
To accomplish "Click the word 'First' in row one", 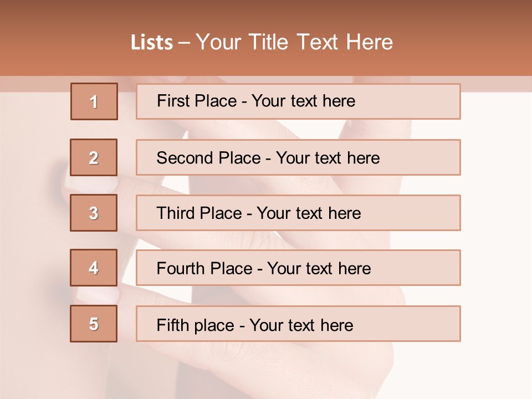I will (x=171, y=101).
